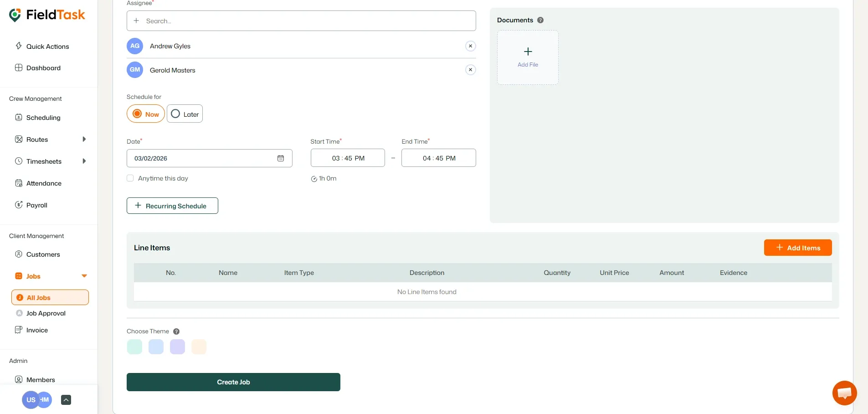Choose the green theme swatch
868x414 pixels.
coord(134,347)
